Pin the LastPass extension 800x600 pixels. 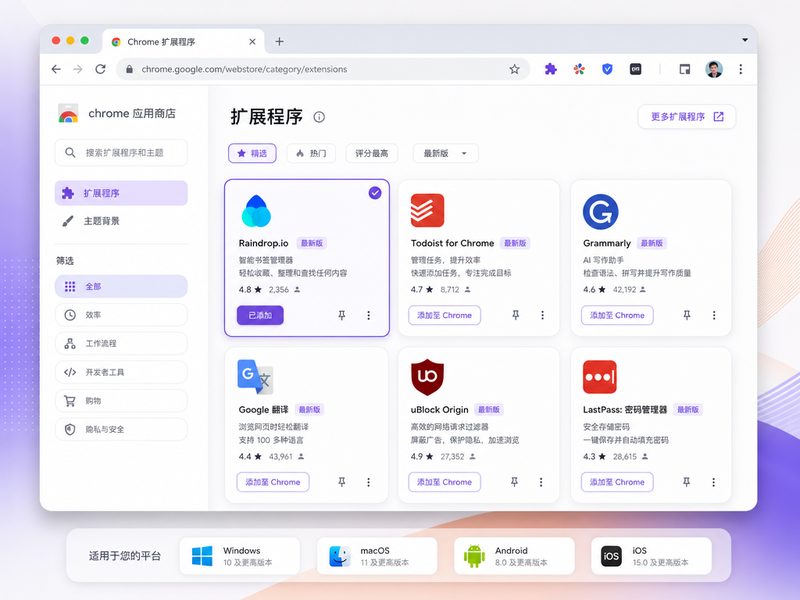(686, 482)
